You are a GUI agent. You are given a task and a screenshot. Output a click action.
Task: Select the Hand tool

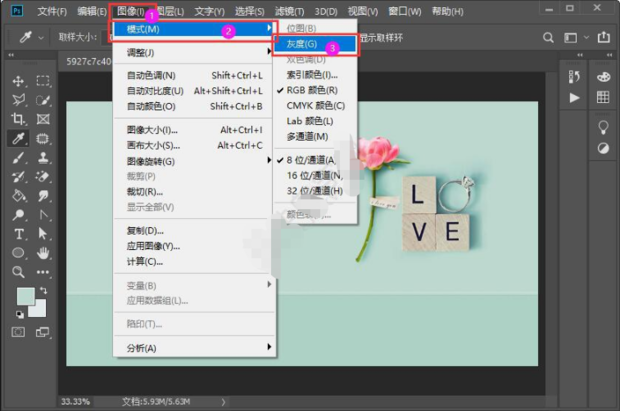pos(43,253)
